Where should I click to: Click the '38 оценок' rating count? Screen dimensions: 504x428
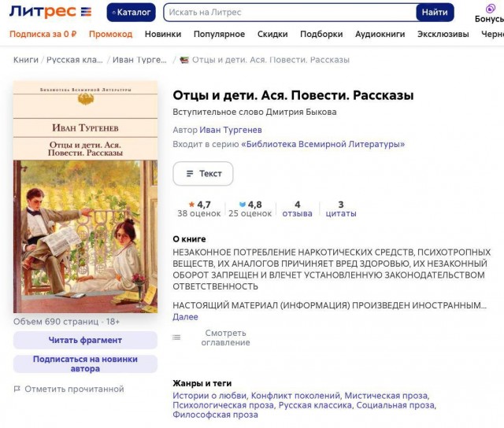pos(199,213)
